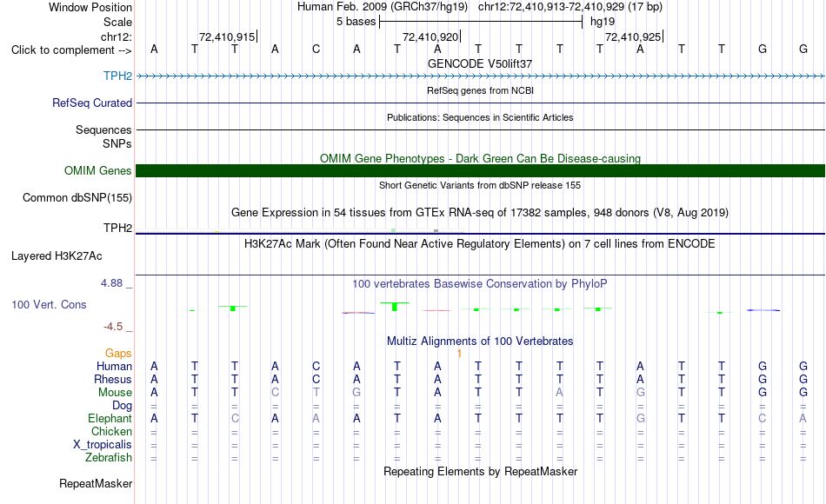Click 'Human Feb. 2009 (GRCh37/hg19)' header text
The width and height of the screenshot is (826, 504).
(383, 7)
